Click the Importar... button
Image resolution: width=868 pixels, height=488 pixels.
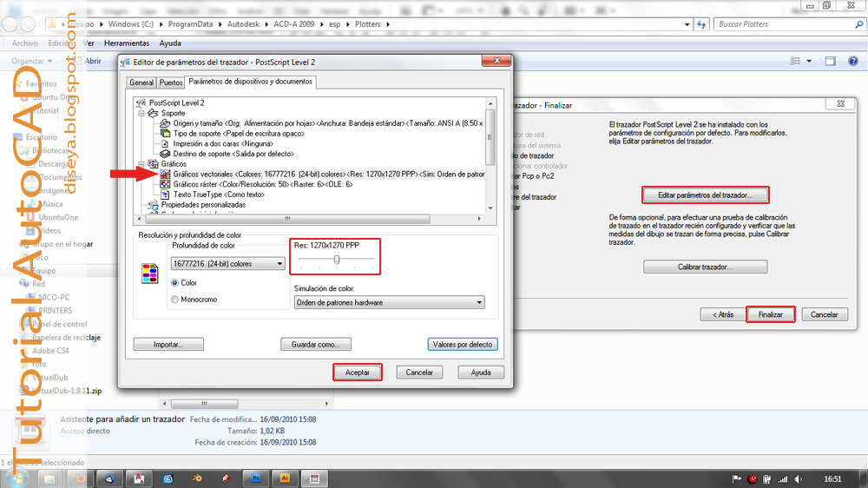(x=168, y=345)
